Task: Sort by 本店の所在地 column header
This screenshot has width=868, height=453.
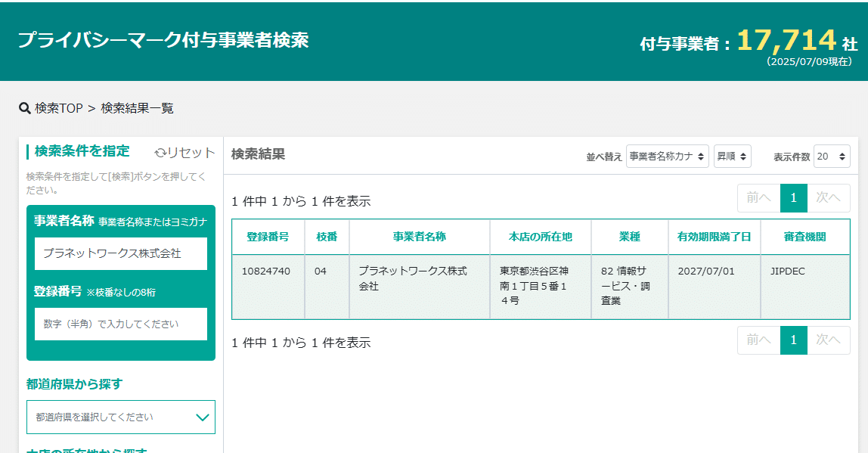Action: click(x=541, y=237)
